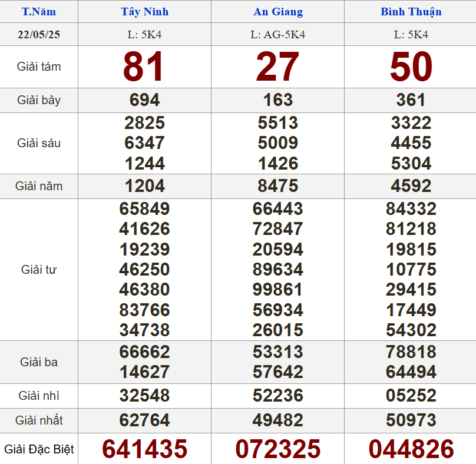Click the Giải tám number 81
This screenshot has width=476, height=464.
click(x=144, y=67)
